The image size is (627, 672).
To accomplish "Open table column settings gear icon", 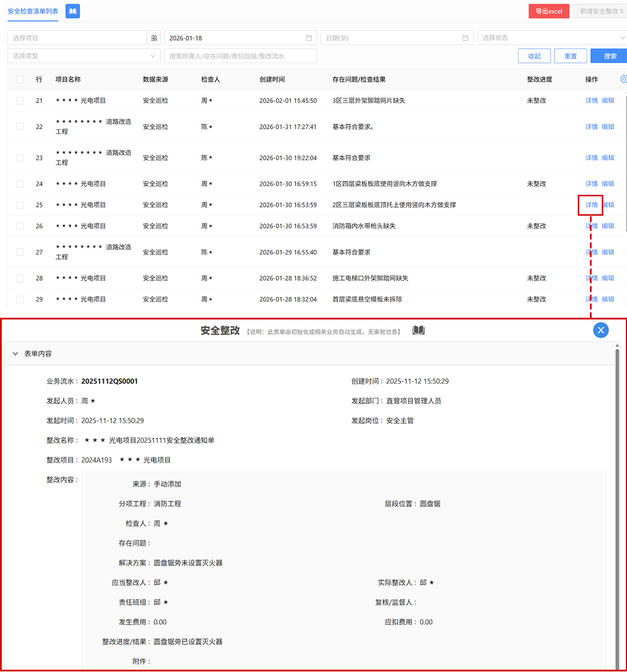I will pyautogui.click(x=624, y=79).
